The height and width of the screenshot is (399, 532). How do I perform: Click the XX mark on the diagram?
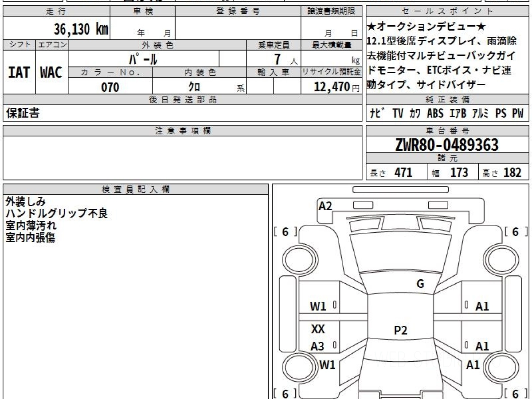[x=318, y=329]
